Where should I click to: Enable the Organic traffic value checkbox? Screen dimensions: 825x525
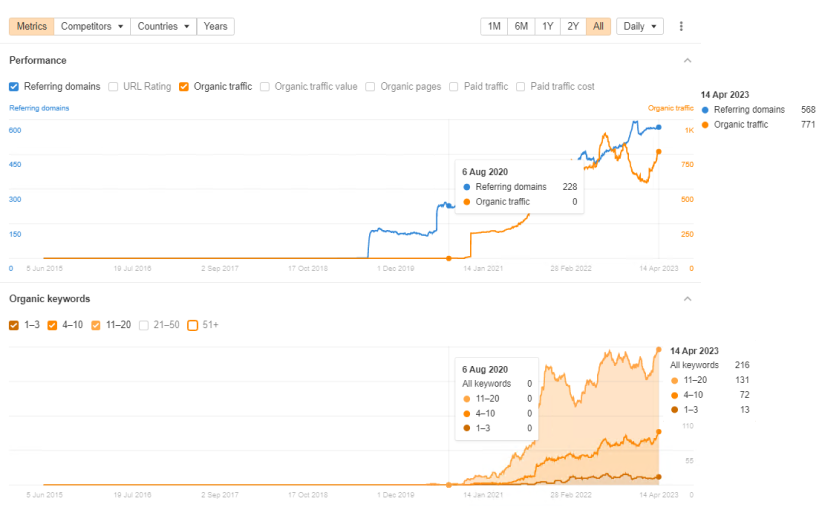coord(265,87)
